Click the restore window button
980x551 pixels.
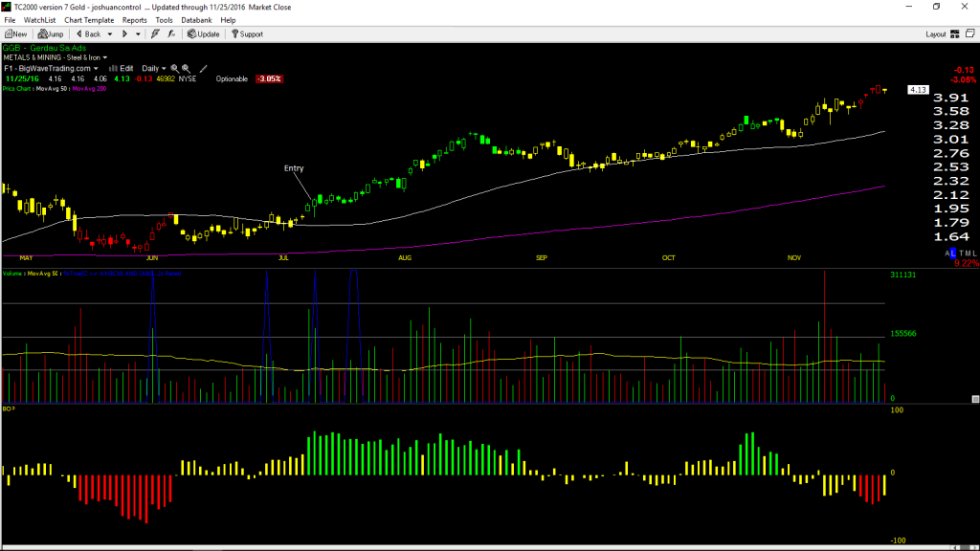pyautogui.click(x=936, y=7)
